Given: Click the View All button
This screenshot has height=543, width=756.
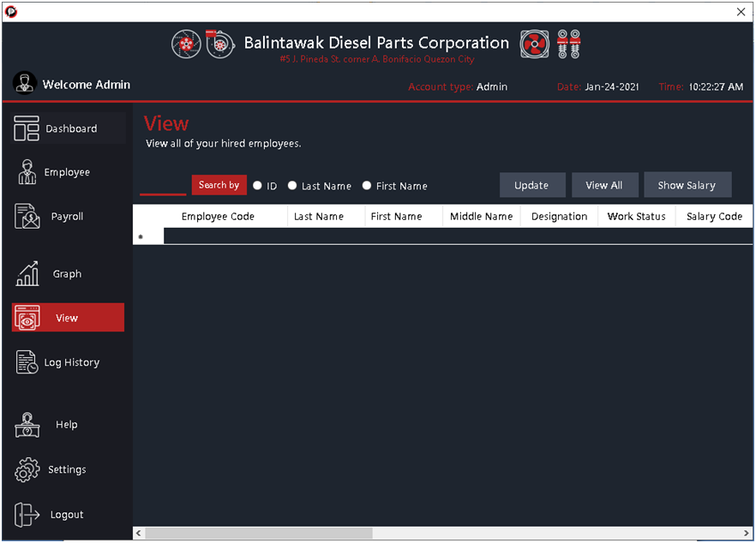Looking at the screenshot, I should 604,184.
